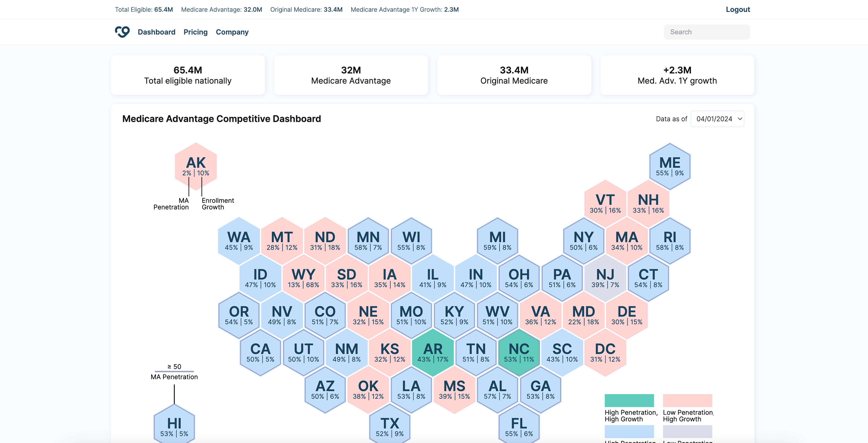The height and width of the screenshot is (443, 868).
Task: Select the Wyoming WY hexagon
Action: (303, 278)
